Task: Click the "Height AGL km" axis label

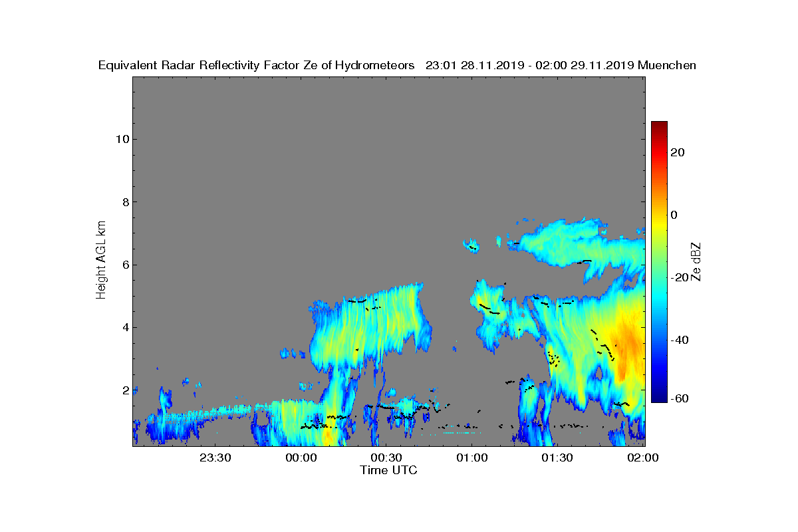Action: coord(101,260)
